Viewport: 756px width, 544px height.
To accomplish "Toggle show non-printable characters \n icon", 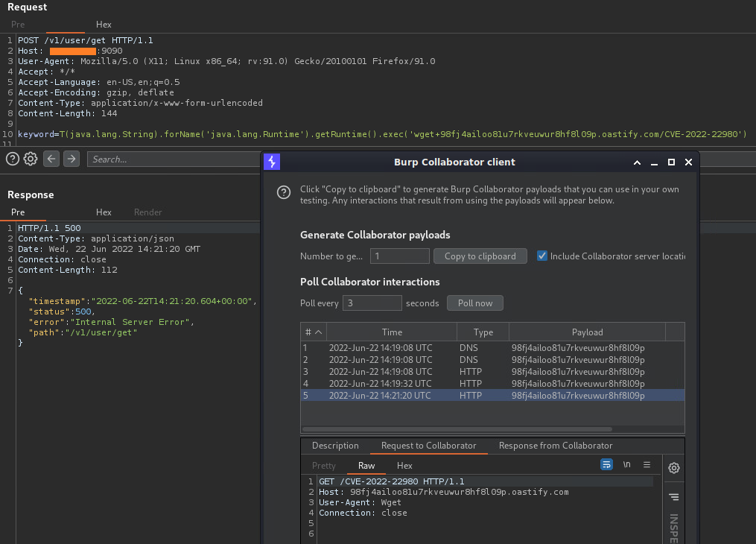I will point(627,464).
